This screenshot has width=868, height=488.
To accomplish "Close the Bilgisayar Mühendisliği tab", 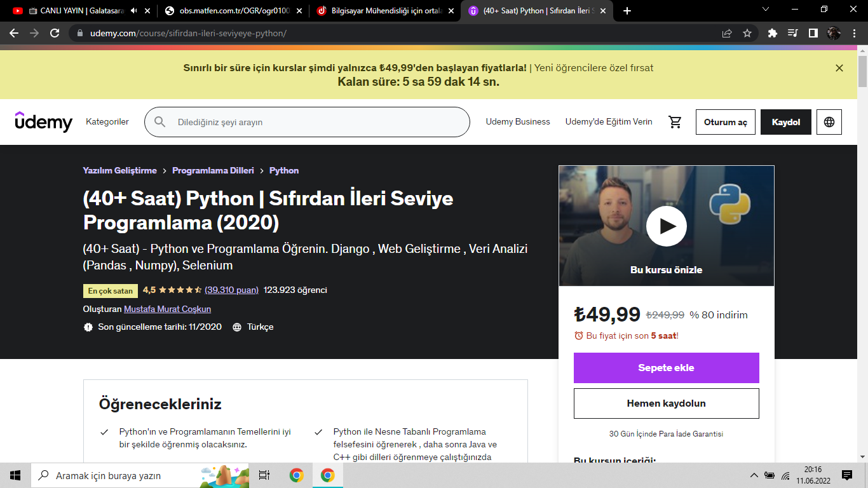I will [451, 11].
